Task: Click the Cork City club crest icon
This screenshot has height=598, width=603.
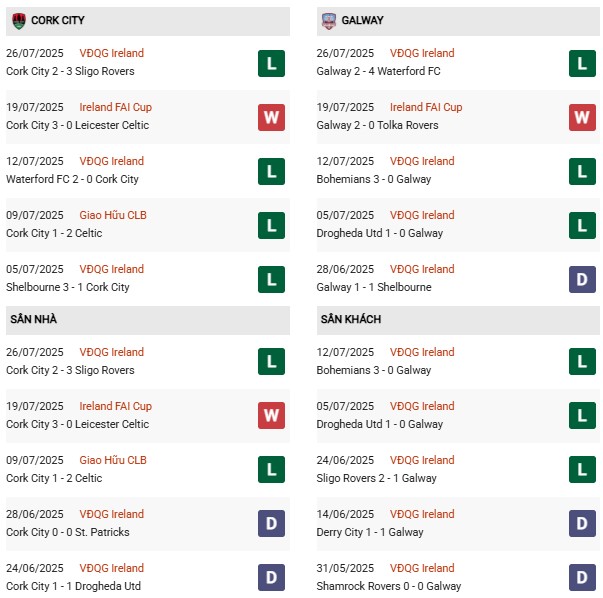Action: (x=18, y=20)
